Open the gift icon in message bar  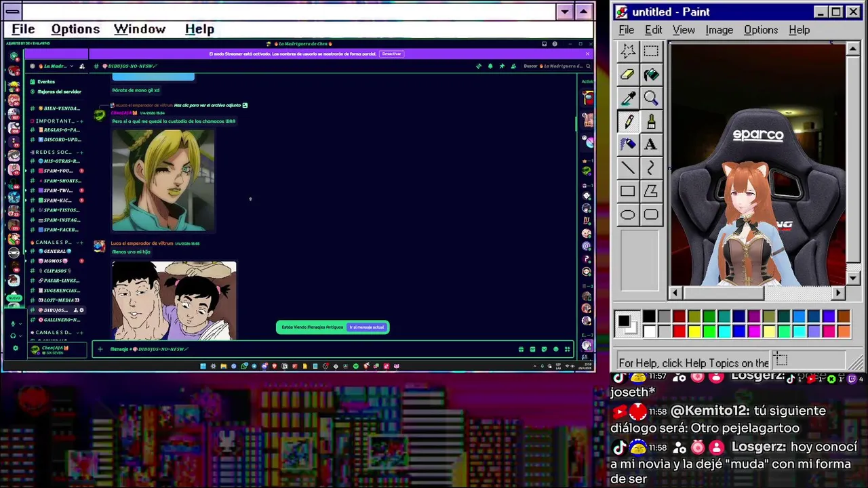(x=521, y=349)
